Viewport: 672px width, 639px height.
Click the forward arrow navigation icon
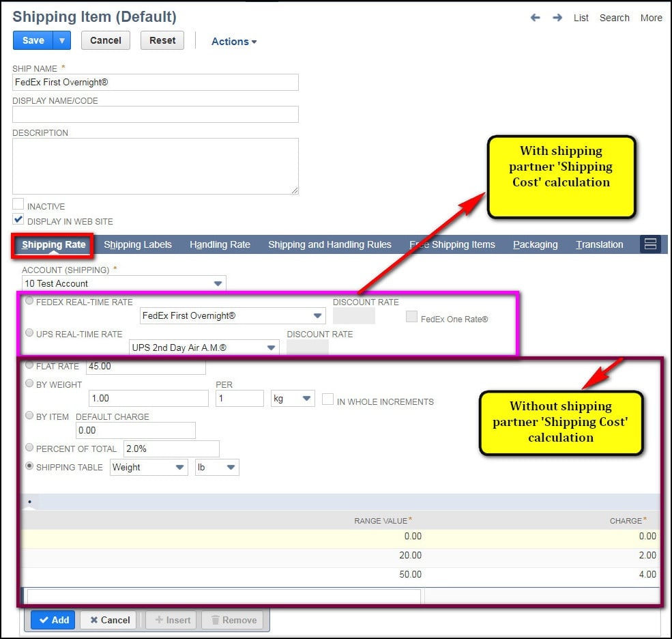(557, 18)
